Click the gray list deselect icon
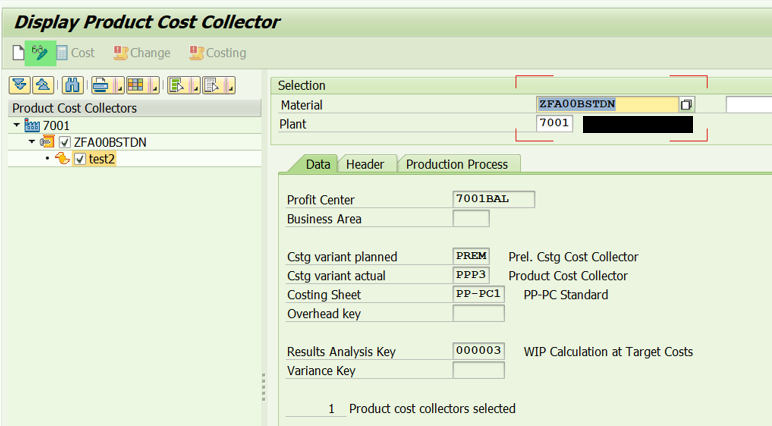This screenshot has width=772, height=426. (x=212, y=85)
